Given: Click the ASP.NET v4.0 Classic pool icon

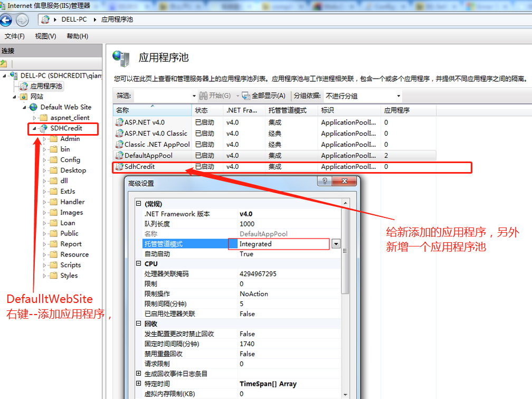Looking at the screenshot, I should click(119, 134).
